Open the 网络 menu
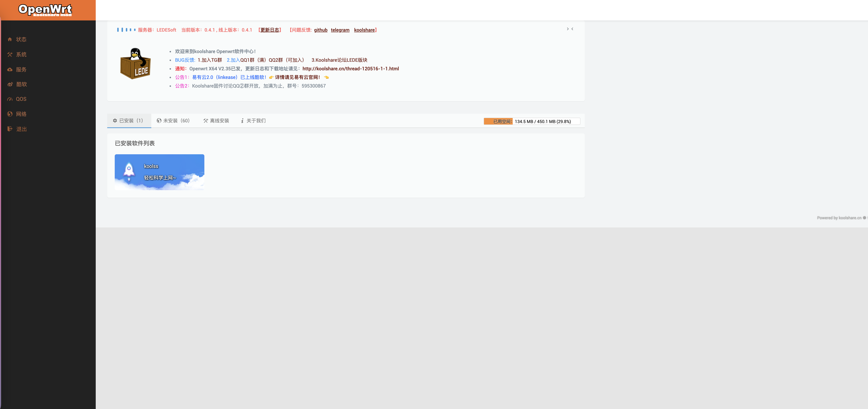The width and height of the screenshot is (868, 409). 21,114
